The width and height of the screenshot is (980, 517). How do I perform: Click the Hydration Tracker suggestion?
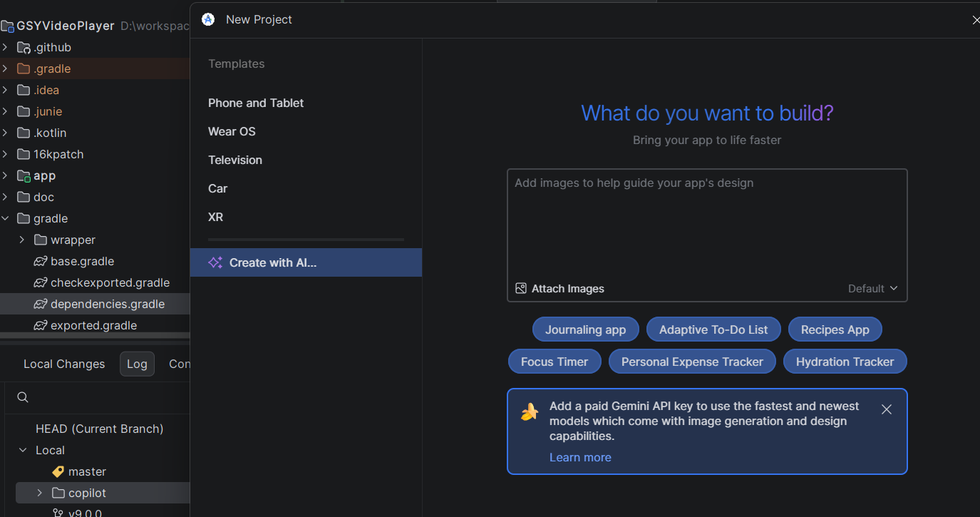point(845,362)
